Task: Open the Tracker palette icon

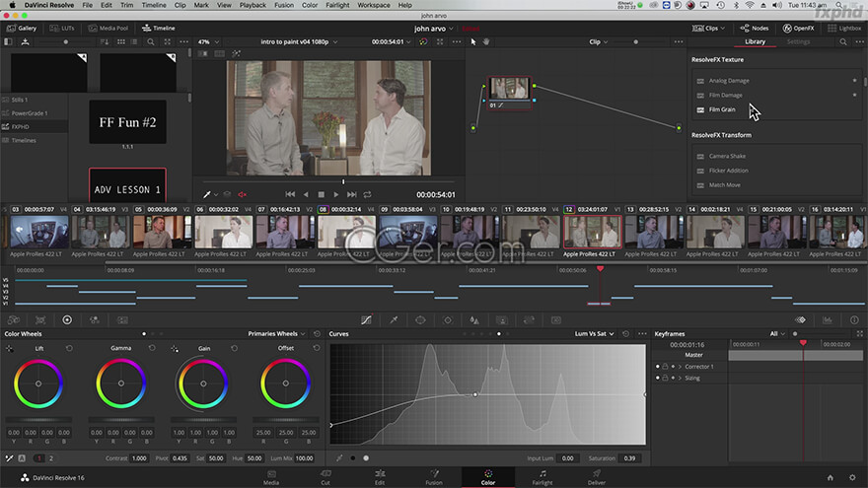Action: point(447,319)
